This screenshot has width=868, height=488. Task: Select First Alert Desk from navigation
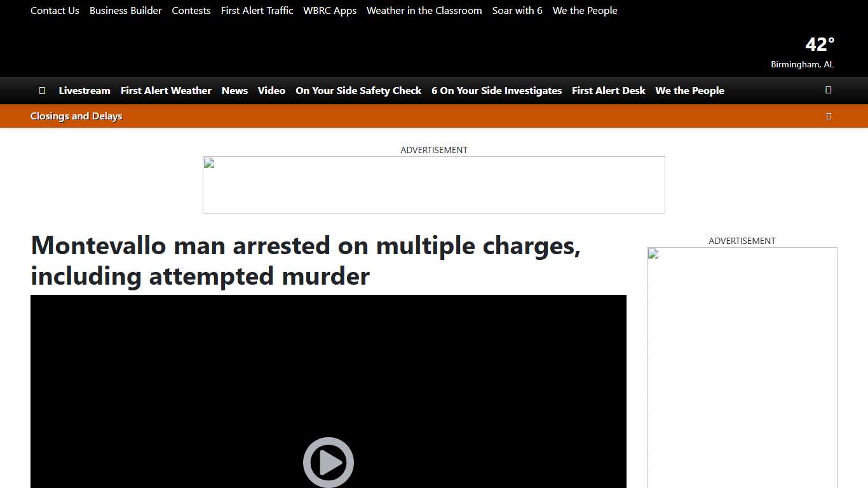point(608,90)
